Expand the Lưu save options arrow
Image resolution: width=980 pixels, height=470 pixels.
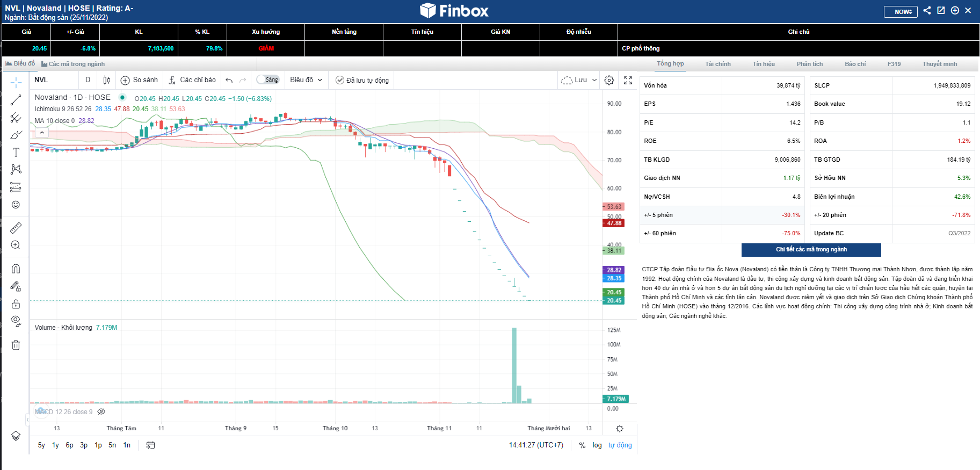[594, 80]
